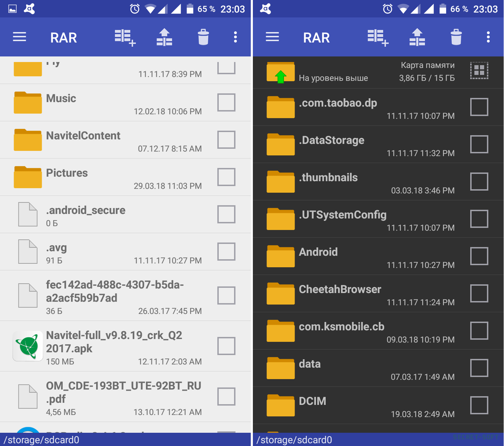Open hamburger menu in right dark-theme RAR screen

pyautogui.click(x=272, y=37)
